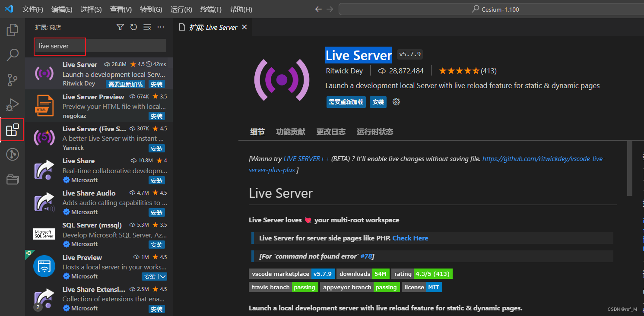Image resolution: width=644 pixels, height=316 pixels.
Task: Open the extensions filter funnel icon
Action: tap(120, 27)
